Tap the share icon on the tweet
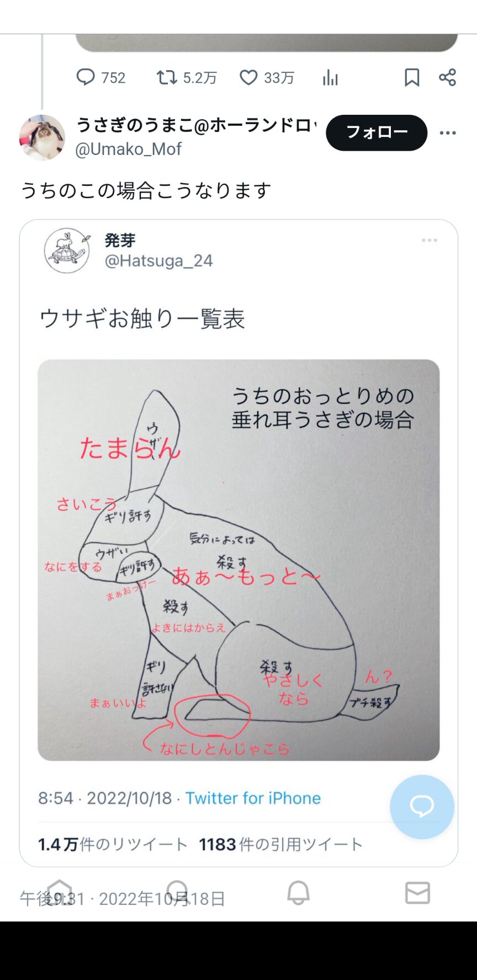 pos(448,77)
